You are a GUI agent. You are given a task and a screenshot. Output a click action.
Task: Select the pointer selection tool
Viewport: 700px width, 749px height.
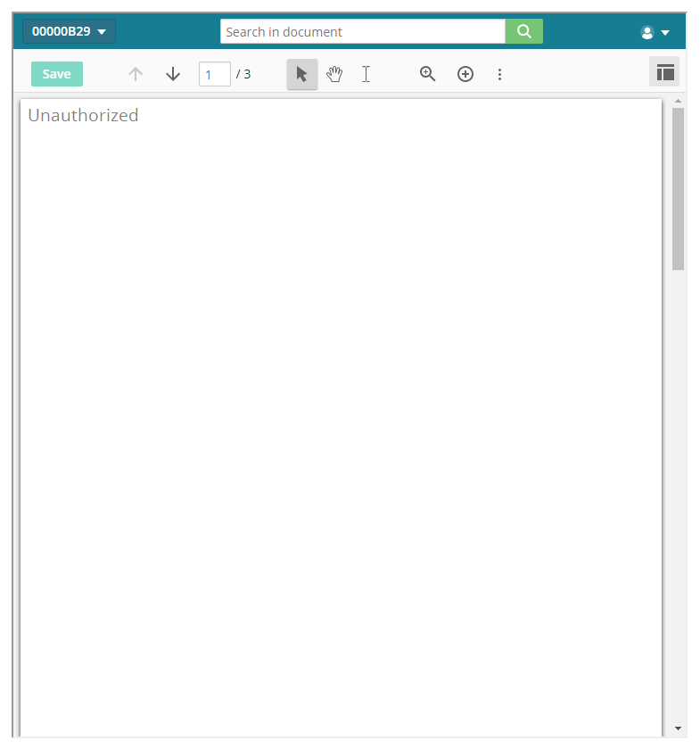[302, 74]
